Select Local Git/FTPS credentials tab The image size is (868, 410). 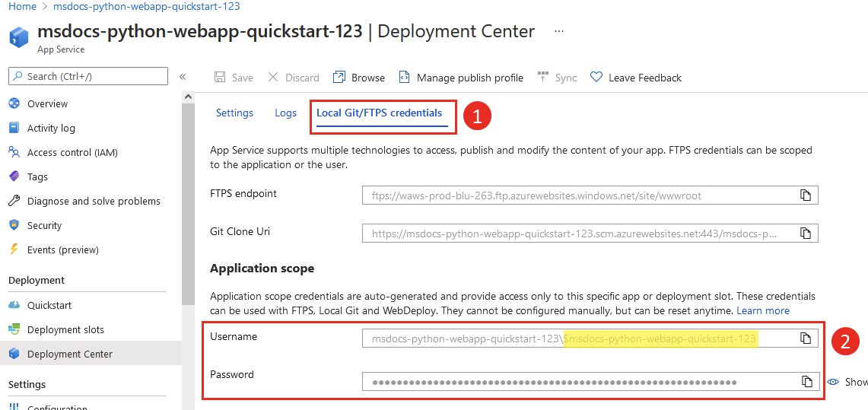pos(379,113)
